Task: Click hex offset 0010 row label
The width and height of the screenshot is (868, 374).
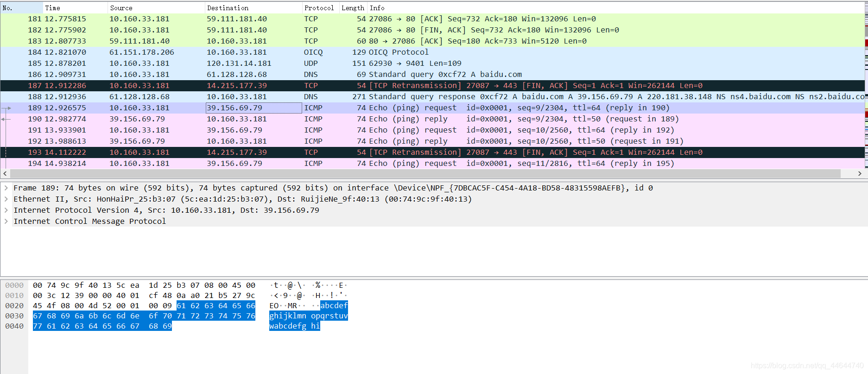Action: [14, 296]
